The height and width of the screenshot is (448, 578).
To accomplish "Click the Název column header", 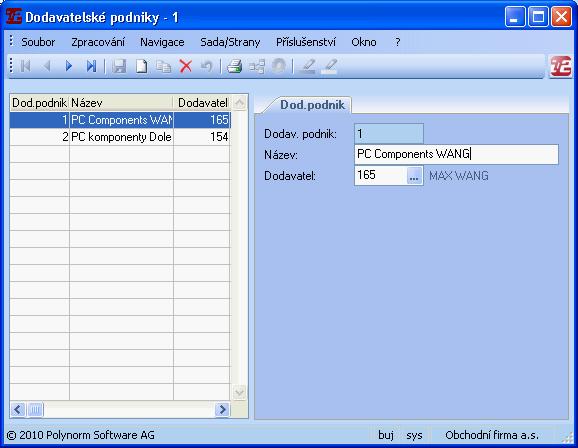I will click(121, 103).
